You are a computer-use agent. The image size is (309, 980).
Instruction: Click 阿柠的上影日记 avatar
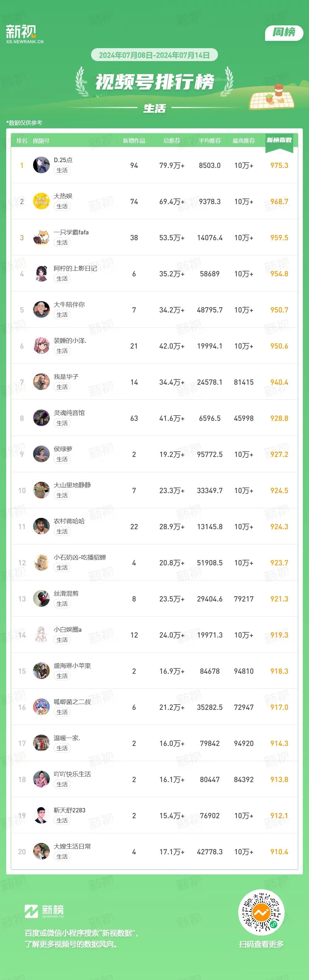tap(41, 274)
